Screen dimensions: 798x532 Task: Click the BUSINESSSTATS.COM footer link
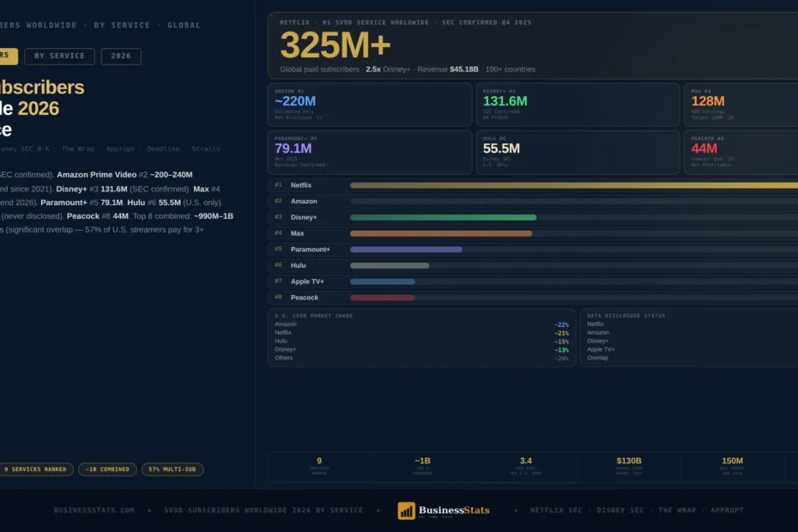94,510
